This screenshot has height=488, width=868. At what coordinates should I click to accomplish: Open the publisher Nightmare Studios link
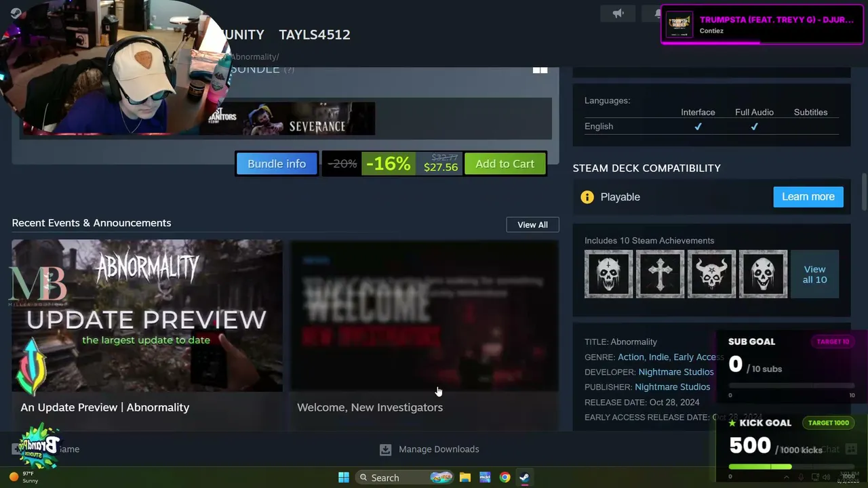tap(673, 387)
